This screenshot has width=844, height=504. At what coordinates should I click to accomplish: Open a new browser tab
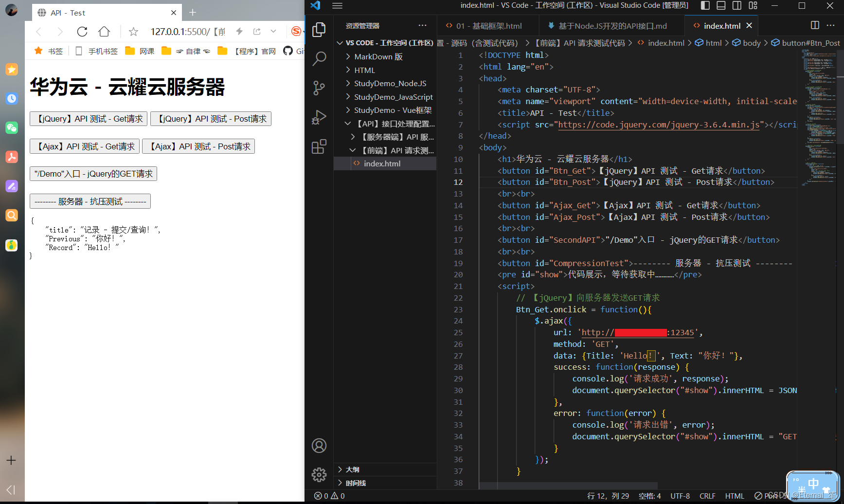click(x=193, y=13)
